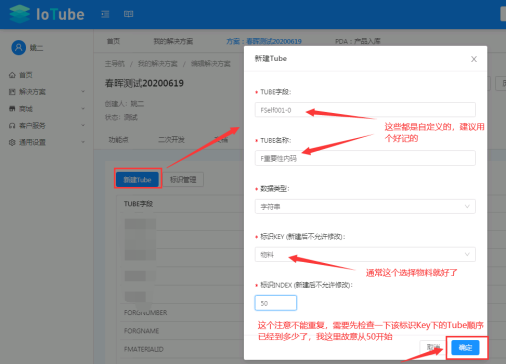
Task: Expand the 解决方案 sidebar menu
Action: pyautogui.click(x=83, y=91)
